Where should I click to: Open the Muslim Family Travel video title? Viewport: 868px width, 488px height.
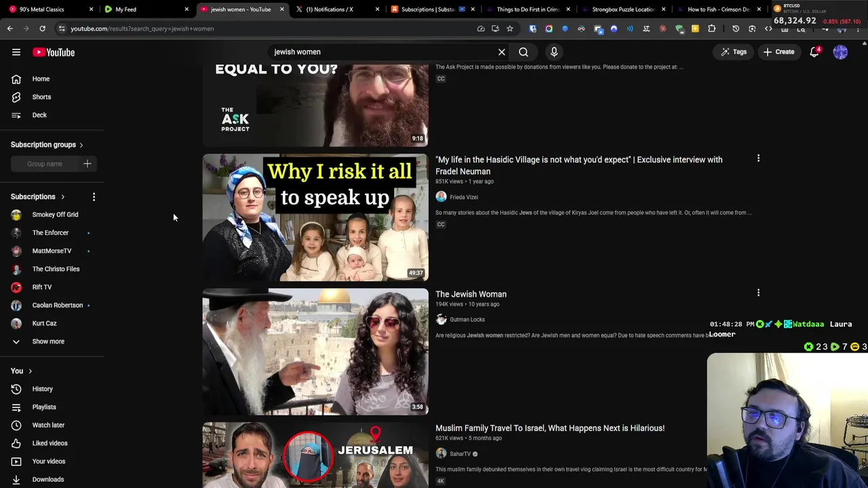pyautogui.click(x=550, y=428)
